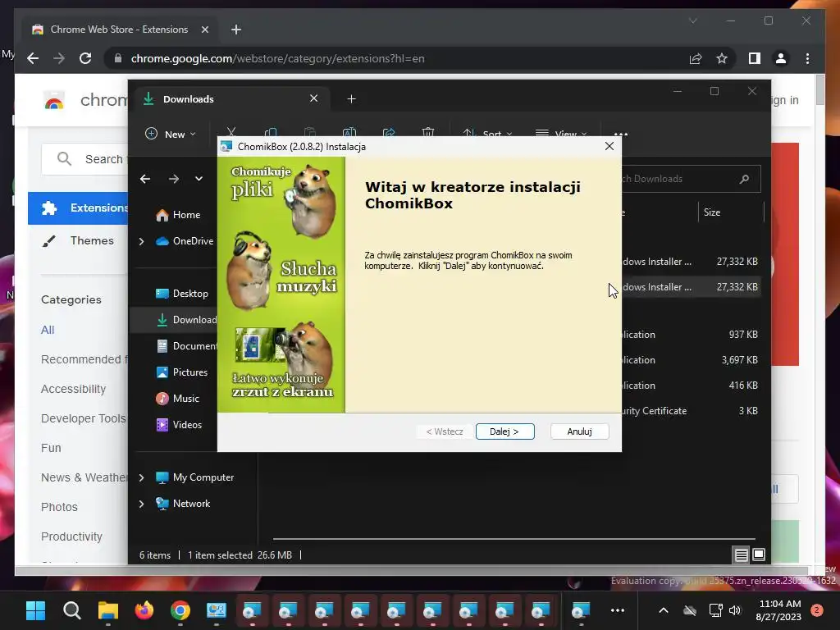Open the Sort dropdown in Explorer
The height and width of the screenshot is (630, 840).
487,134
